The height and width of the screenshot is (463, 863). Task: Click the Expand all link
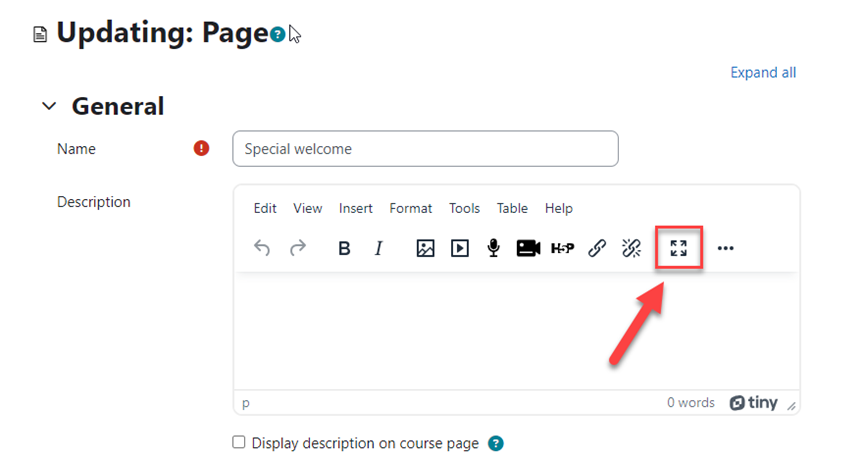pos(763,72)
